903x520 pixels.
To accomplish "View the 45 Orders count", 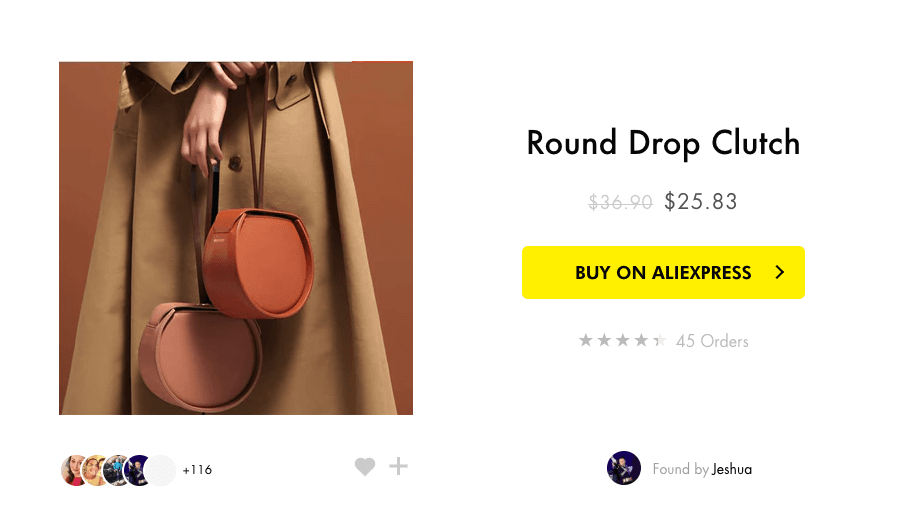I will pyautogui.click(x=712, y=341).
